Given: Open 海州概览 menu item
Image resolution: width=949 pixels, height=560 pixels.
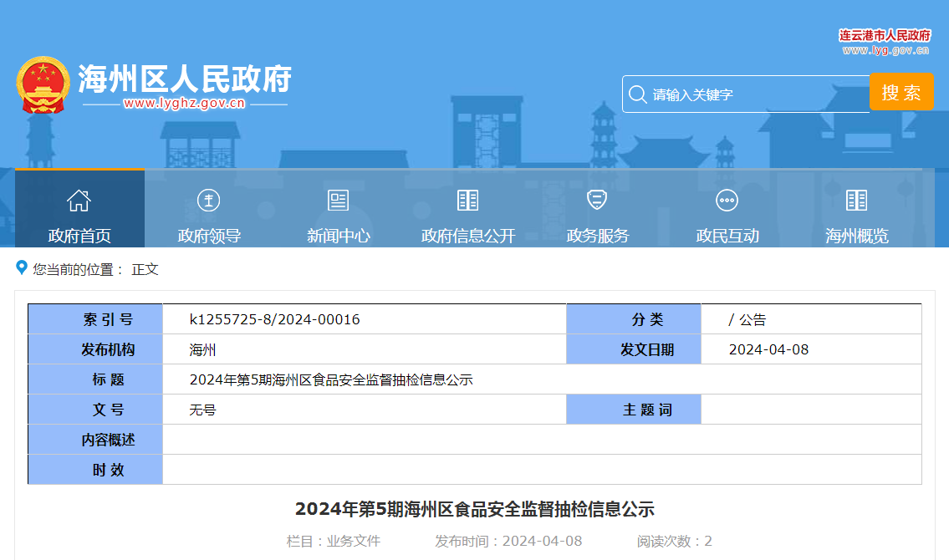Looking at the screenshot, I should click(x=856, y=235).
